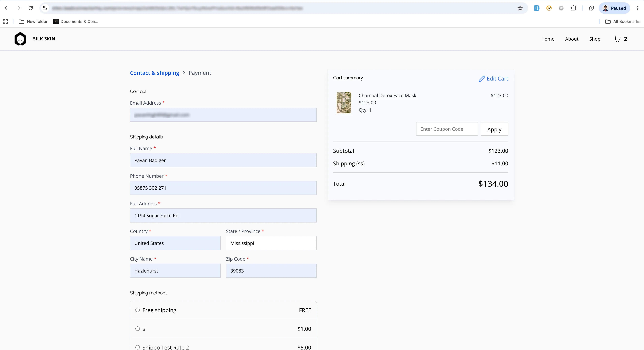Screen dimensions: 644x350
Task: Click the Edit Cart link
Action: pos(493,79)
